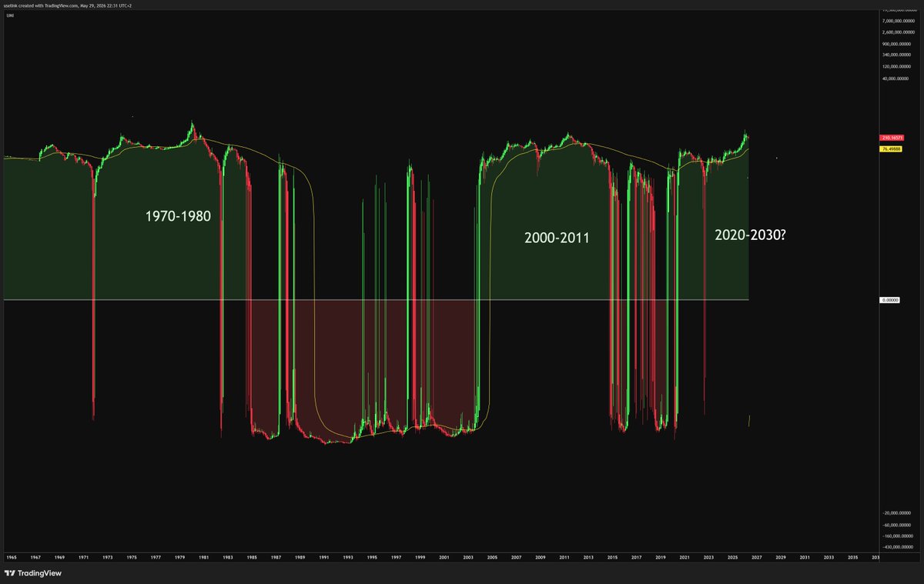Click the red last-price label on price scale

pyautogui.click(x=891, y=138)
